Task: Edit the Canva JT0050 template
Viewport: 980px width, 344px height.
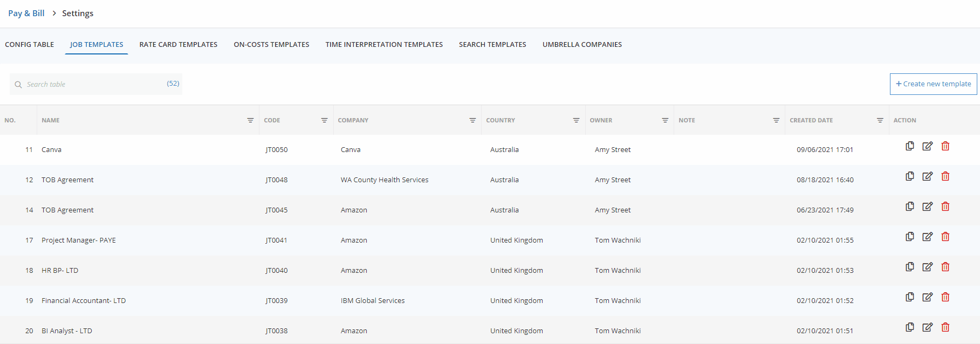Action: (x=927, y=146)
